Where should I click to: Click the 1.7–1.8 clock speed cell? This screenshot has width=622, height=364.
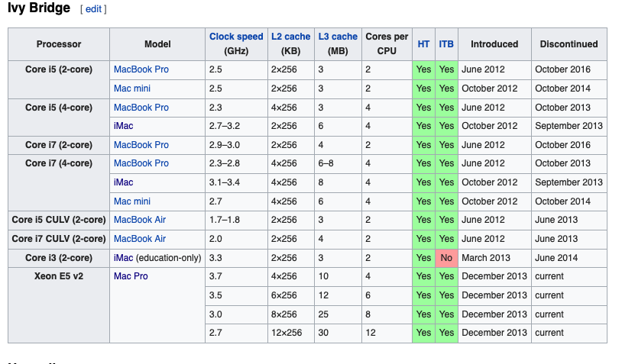pos(236,220)
